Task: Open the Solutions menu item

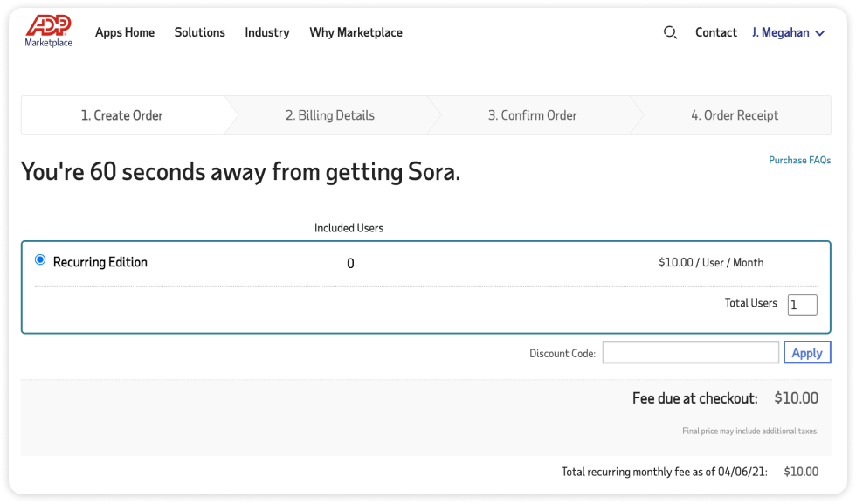Action: click(x=199, y=32)
